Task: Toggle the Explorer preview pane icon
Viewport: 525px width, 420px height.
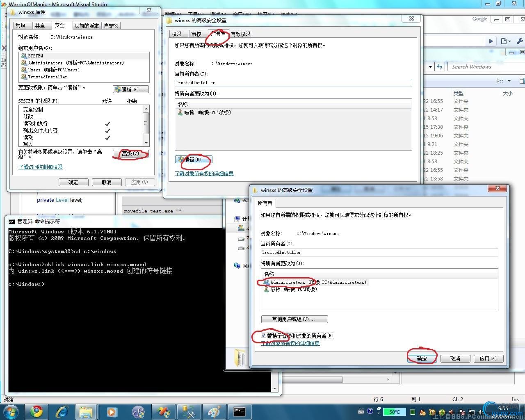Action: pyautogui.click(x=522, y=81)
